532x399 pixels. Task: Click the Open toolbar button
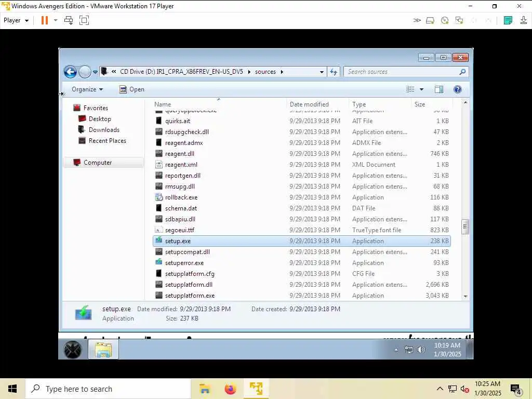[x=132, y=89]
